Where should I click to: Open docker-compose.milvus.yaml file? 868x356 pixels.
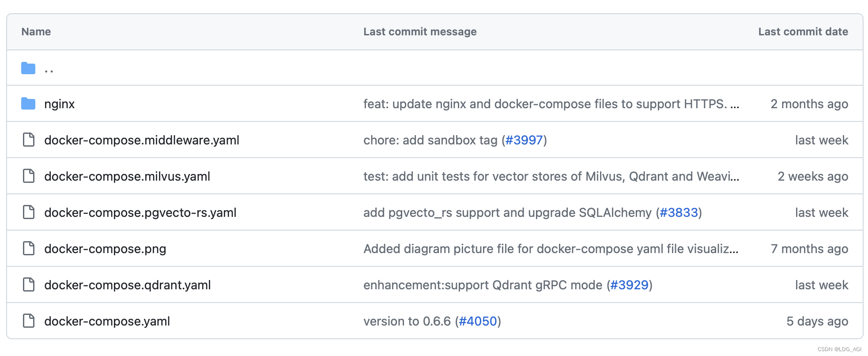[127, 177]
